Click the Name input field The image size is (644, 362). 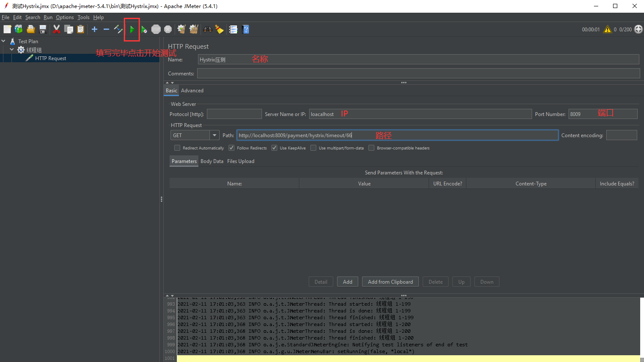(x=418, y=59)
